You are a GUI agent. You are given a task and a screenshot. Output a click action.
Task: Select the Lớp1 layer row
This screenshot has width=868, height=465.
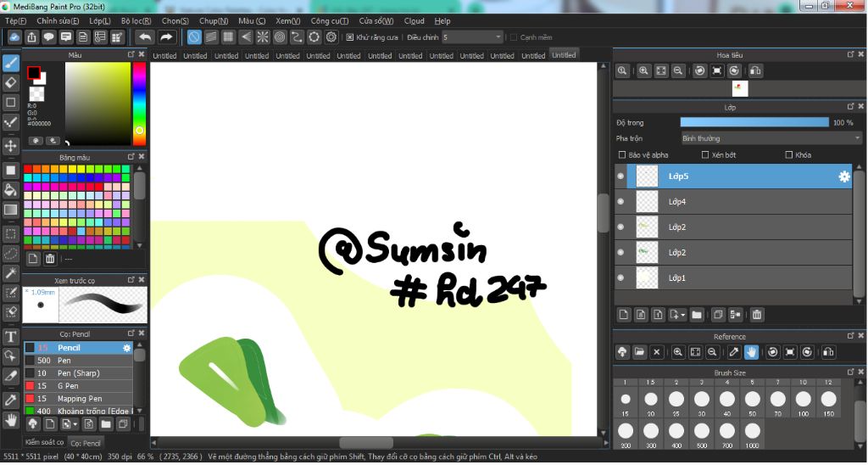pyautogui.click(x=733, y=277)
